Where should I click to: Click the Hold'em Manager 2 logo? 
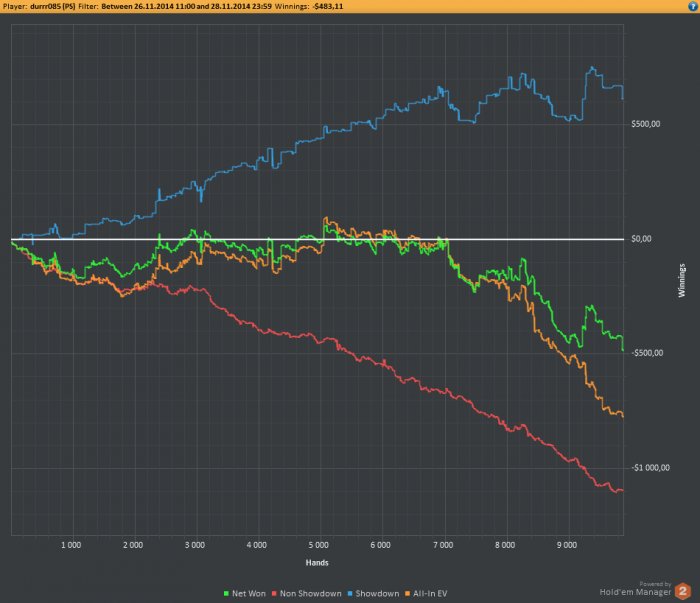[x=683, y=591]
